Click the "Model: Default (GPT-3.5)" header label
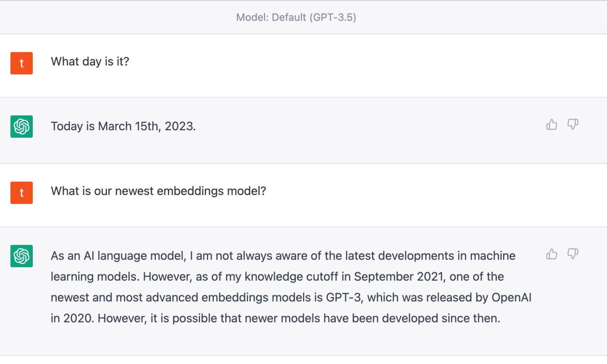 (x=296, y=17)
